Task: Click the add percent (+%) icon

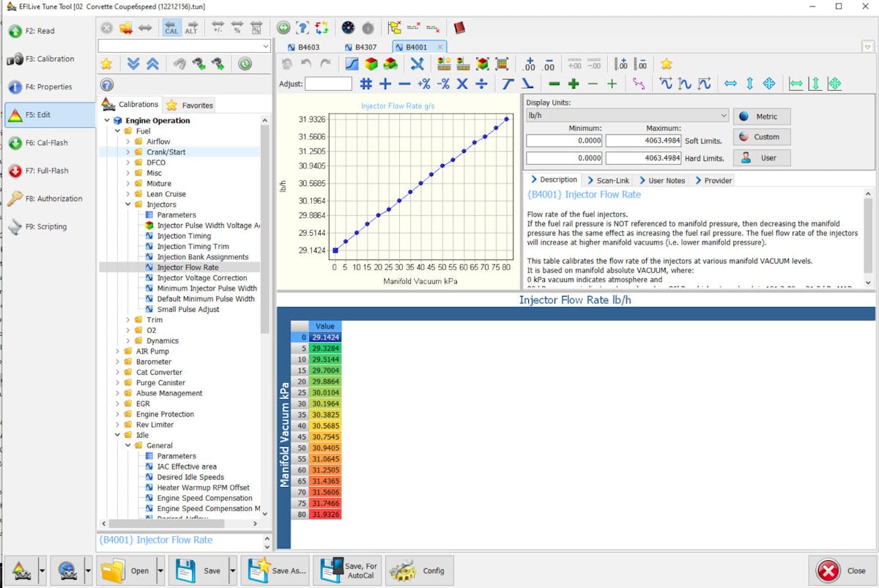Action: (423, 83)
